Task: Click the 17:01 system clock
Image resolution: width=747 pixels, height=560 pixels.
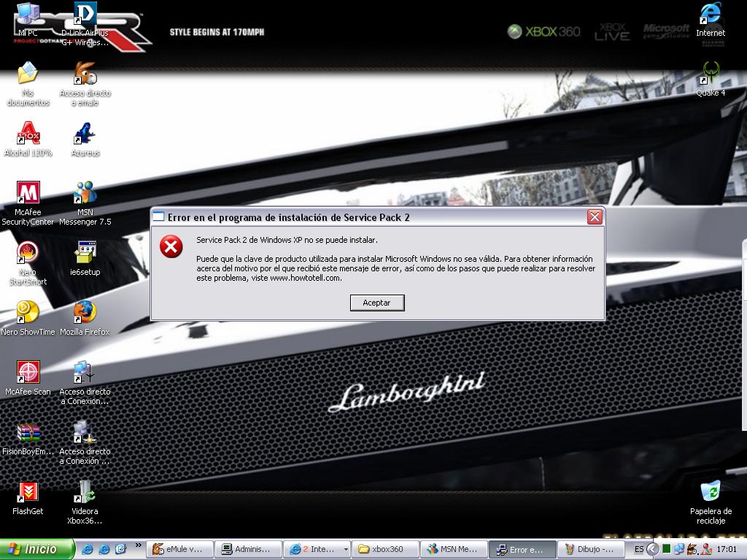Action: (x=726, y=549)
